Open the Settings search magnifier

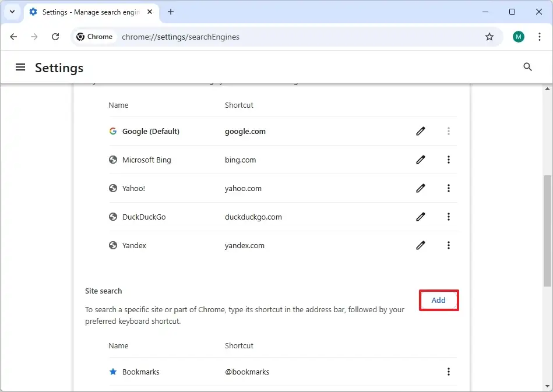[527, 67]
